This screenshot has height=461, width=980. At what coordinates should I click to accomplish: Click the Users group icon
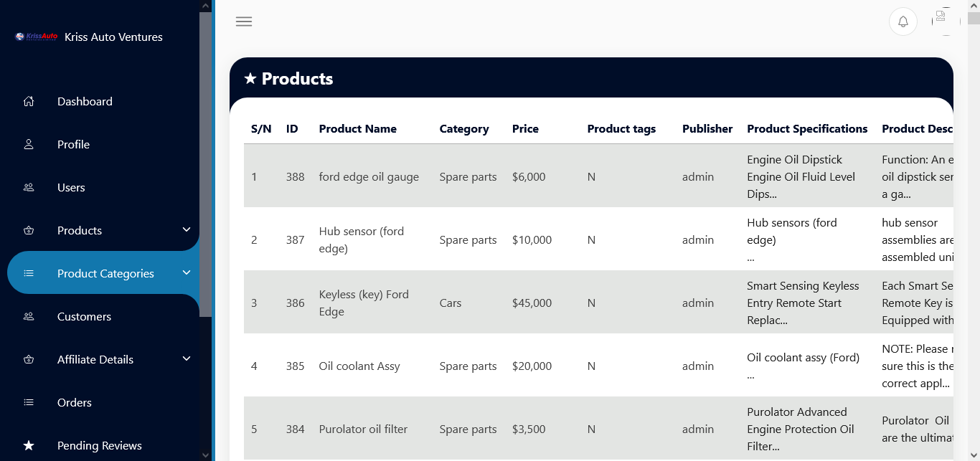click(29, 187)
